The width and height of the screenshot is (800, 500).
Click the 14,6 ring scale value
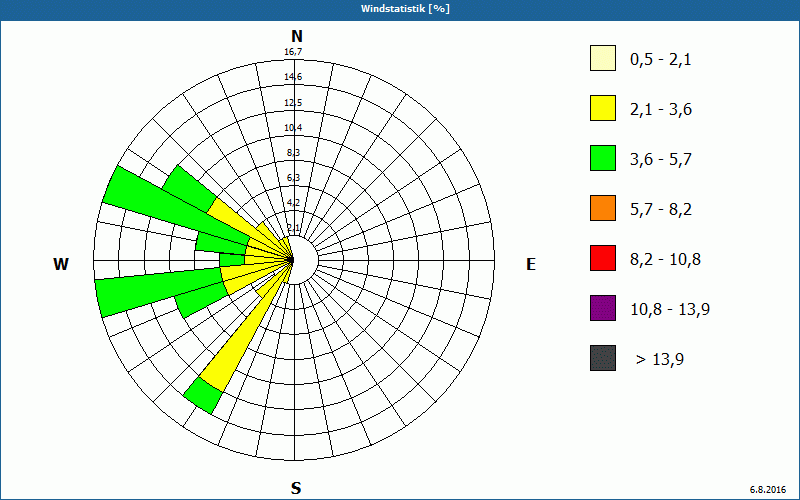click(x=293, y=77)
